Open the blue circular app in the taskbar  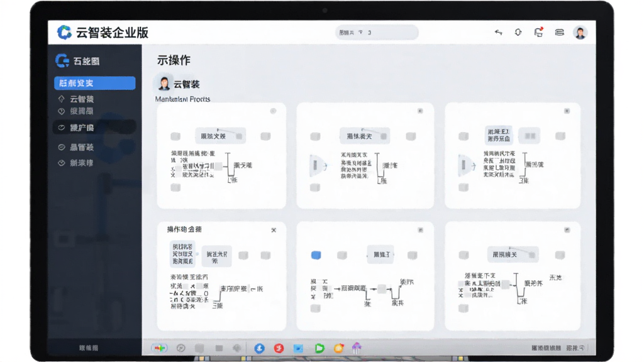(x=259, y=348)
